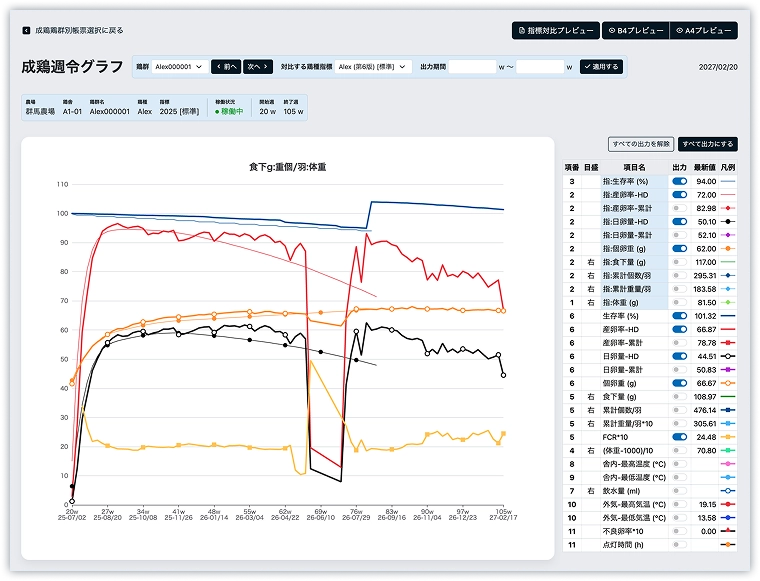Open the A4プレビュー eye preview
This screenshot has height=581, width=760.
703,31
